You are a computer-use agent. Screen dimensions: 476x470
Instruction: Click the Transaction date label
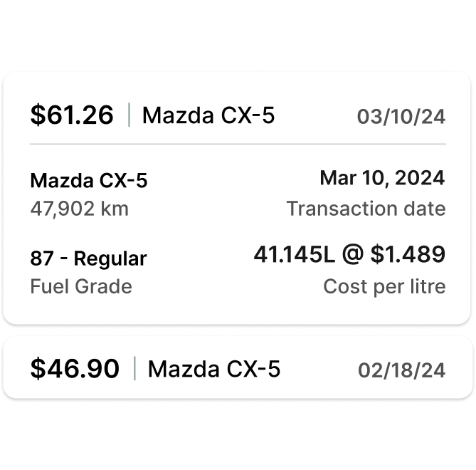pyautogui.click(x=366, y=209)
